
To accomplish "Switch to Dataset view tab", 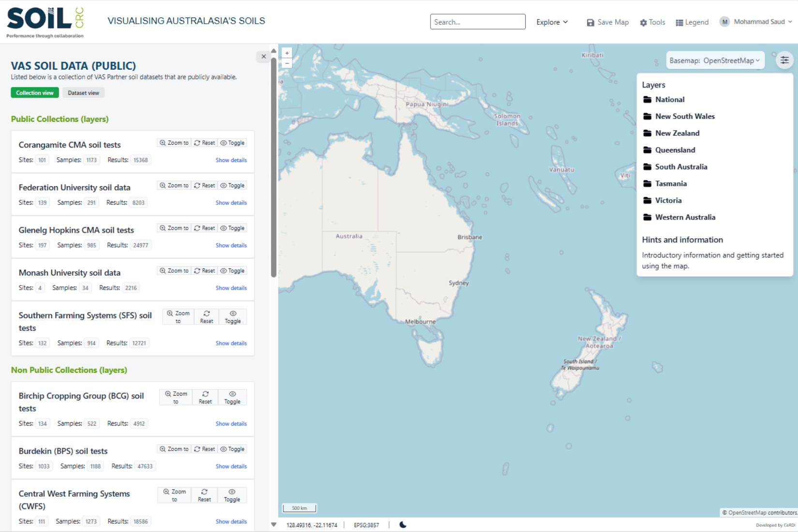I will click(83, 93).
